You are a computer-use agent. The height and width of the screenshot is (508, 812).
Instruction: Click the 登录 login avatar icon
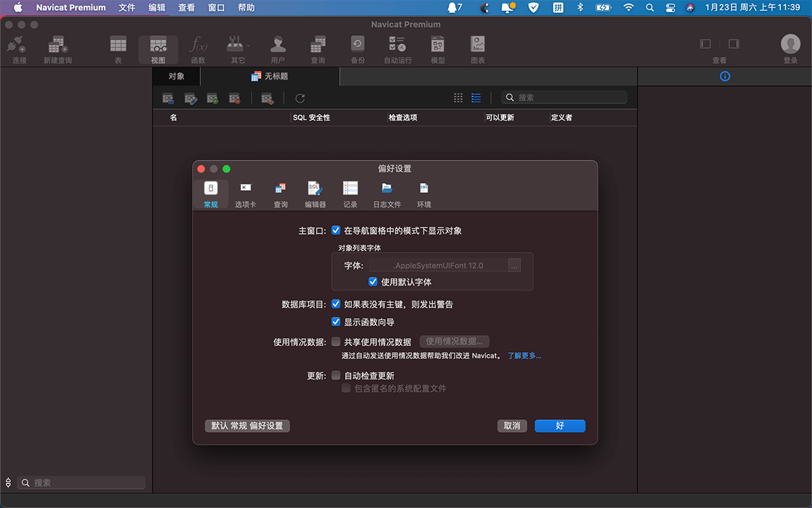click(x=790, y=44)
